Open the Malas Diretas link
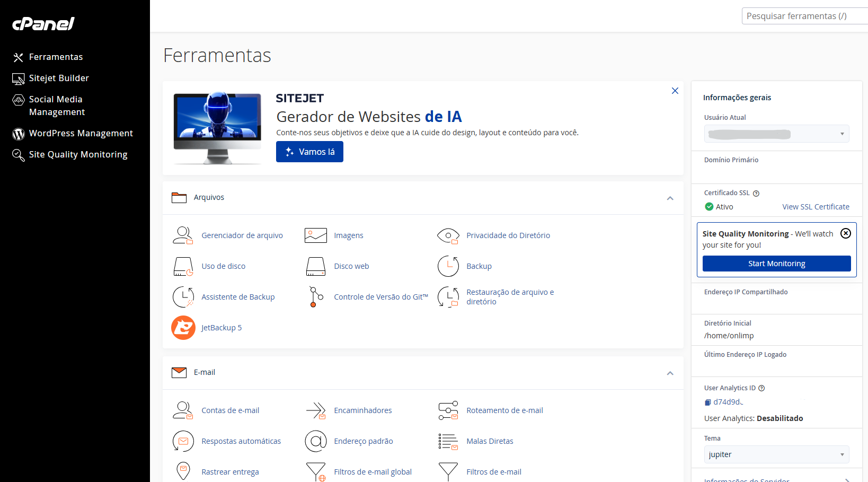This screenshot has height=482, width=868. tap(490, 441)
